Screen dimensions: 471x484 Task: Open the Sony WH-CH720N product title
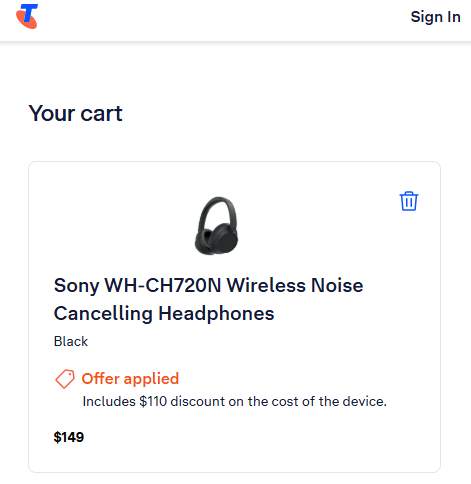coord(208,299)
